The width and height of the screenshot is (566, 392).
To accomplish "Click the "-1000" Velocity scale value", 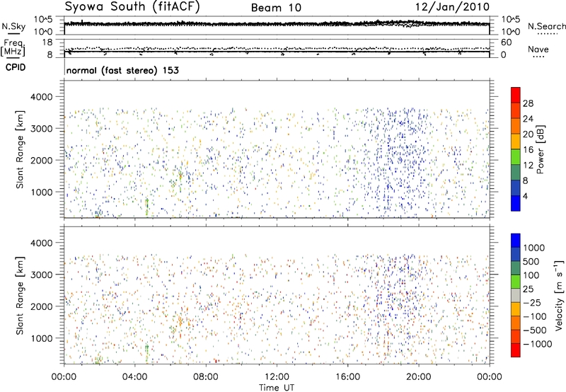I will coord(537,344).
